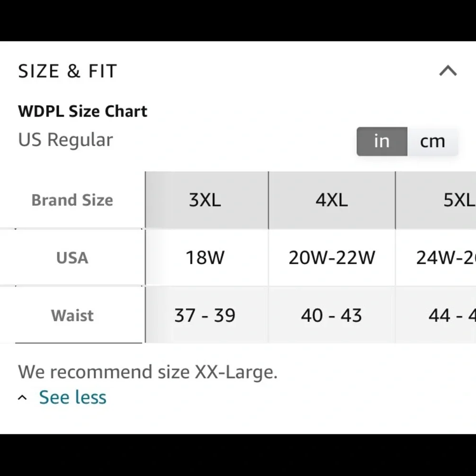Viewport: 476px width, 476px height.
Task: Click the 24W USA cell under 5XL
Action: (445, 258)
